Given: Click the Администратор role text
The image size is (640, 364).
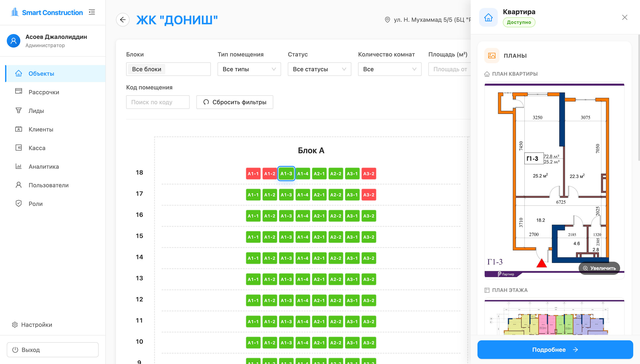Looking at the screenshot, I should (45, 45).
